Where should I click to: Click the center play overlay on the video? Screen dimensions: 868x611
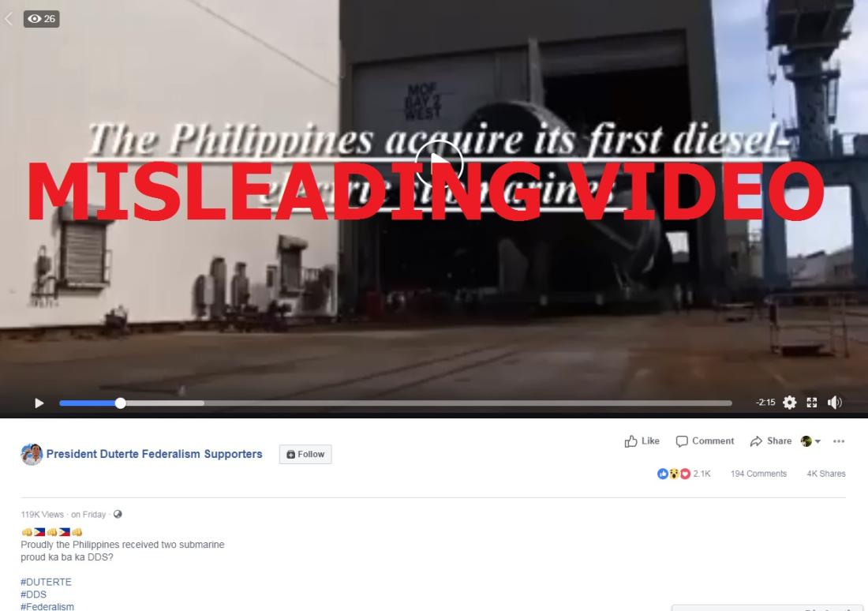(439, 164)
